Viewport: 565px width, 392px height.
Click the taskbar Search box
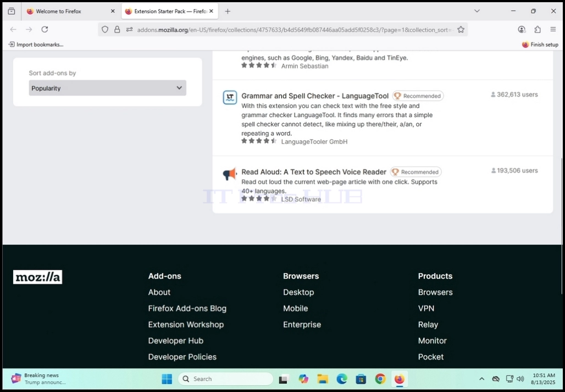(225, 379)
